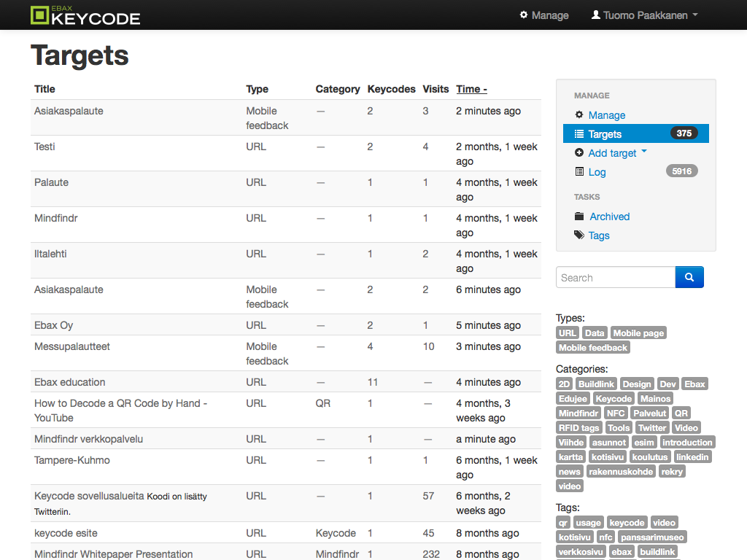Click the Search input field
747x560 pixels.
tap(616, 277)
